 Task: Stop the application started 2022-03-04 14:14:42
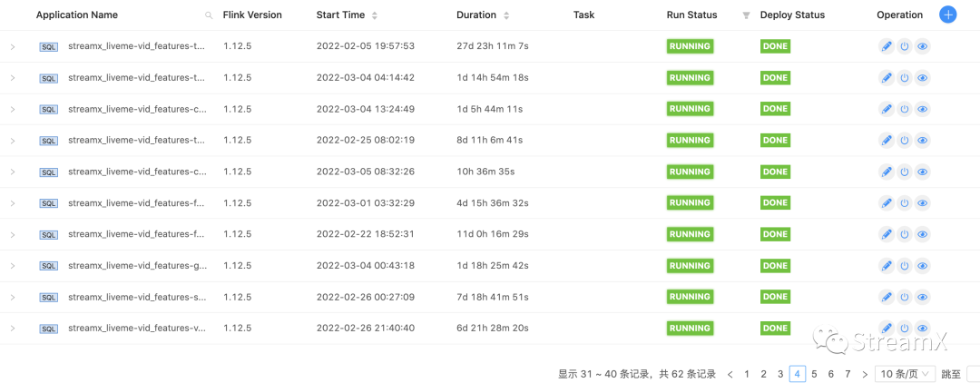[904, 78]
